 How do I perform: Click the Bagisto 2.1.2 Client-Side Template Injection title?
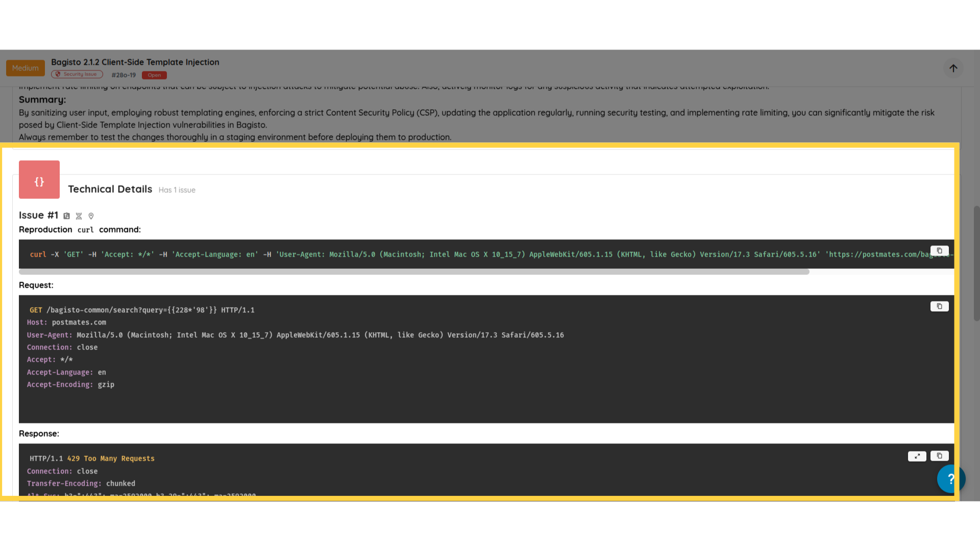pyautogui.click(x=135, y=62)
